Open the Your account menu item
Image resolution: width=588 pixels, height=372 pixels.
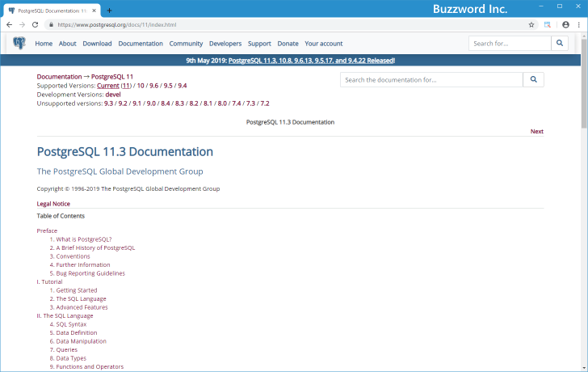click(x=324, y=44)
